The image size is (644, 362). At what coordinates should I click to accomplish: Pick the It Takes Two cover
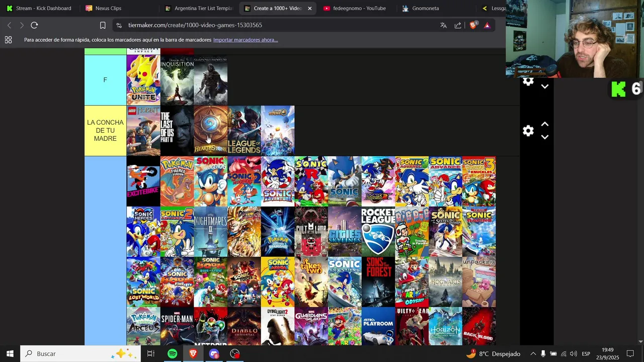tap(311, 282)
